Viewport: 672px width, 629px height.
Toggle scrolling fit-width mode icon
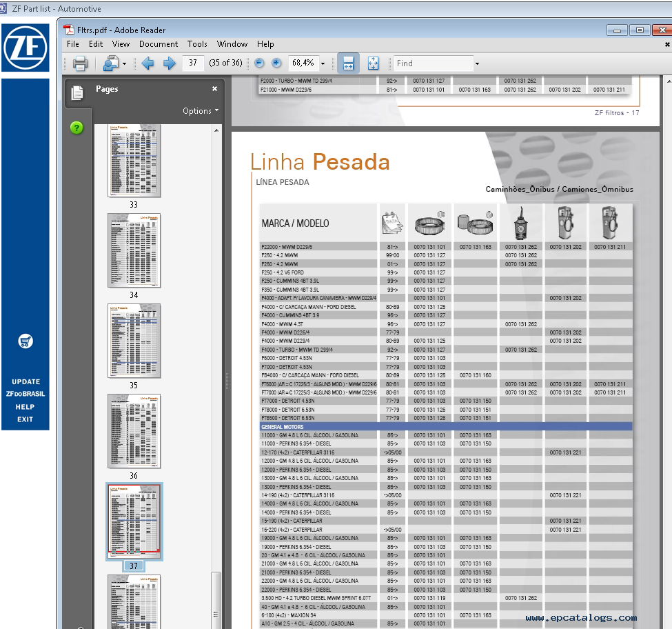point(348,63)
